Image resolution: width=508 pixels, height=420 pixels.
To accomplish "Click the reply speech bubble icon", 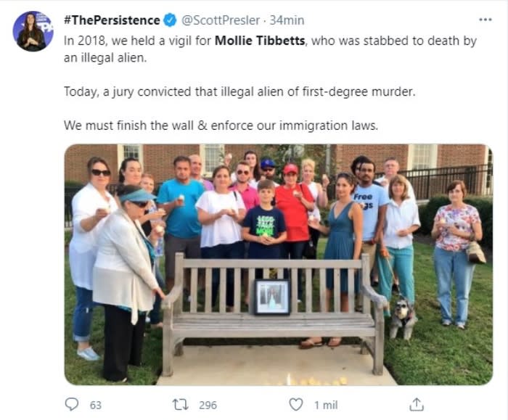I will [72, 405].
